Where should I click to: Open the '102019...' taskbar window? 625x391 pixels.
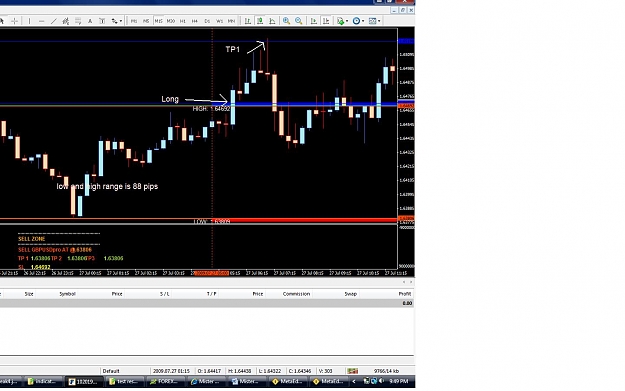83,381
